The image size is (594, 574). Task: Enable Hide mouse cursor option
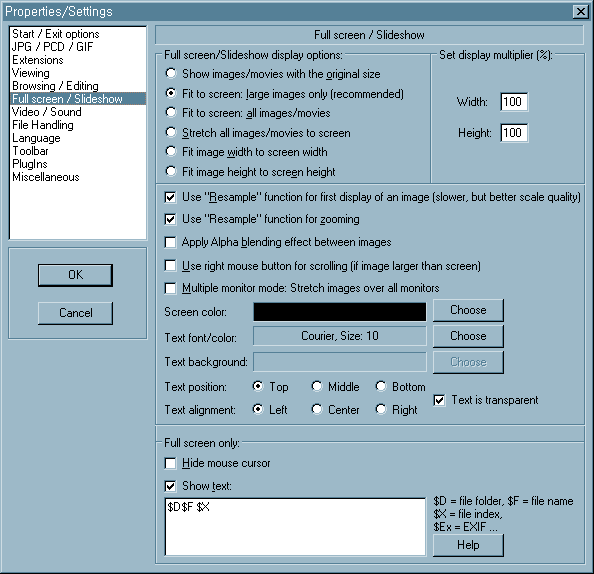point(170,463)
